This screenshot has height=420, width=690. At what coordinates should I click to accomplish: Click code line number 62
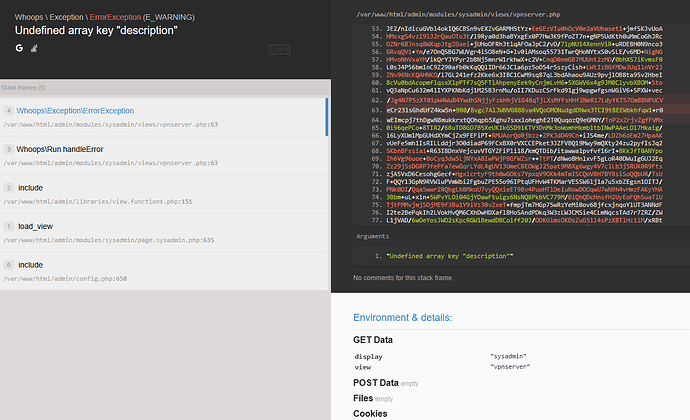[x=377, y=100]
